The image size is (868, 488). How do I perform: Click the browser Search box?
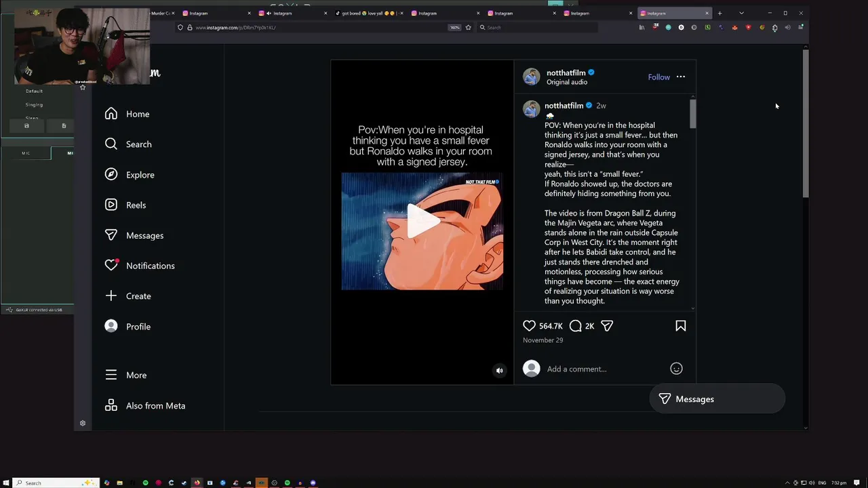pos(537,28)
